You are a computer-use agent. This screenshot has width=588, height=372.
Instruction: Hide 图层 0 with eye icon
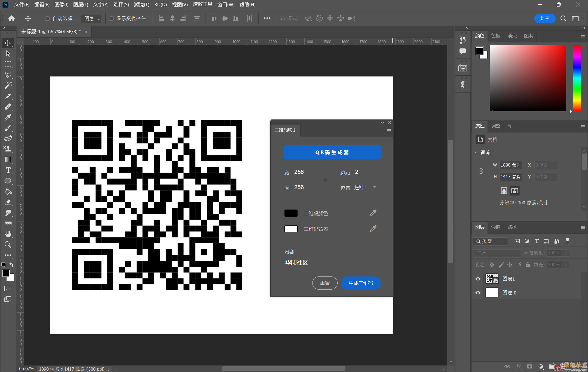[x=478, y=293]
